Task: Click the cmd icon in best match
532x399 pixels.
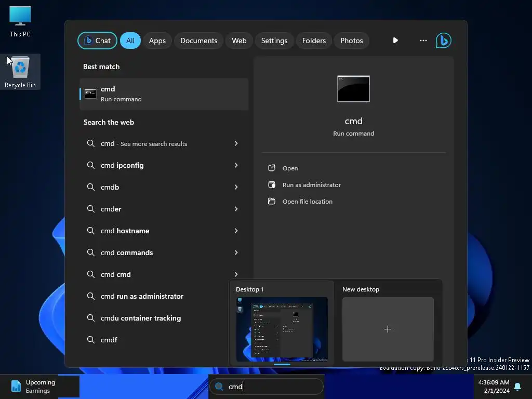Action: pos(90,94)
